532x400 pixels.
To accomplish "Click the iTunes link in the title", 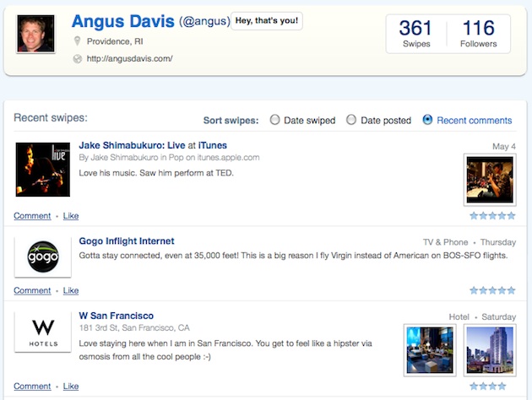I will (213, 145).
